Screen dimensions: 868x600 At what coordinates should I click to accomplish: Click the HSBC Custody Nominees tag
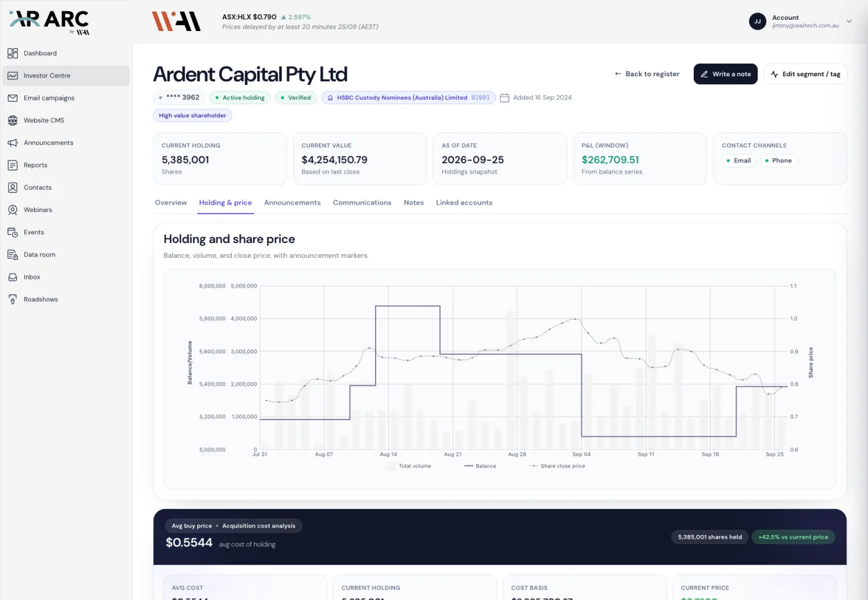tap(409, 98)
